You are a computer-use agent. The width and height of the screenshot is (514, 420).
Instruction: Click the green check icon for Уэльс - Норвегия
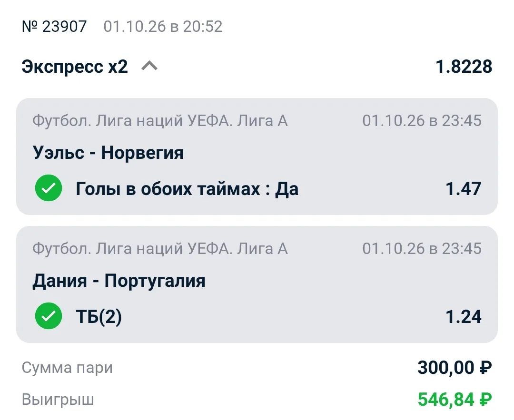(x=49, y=188)
